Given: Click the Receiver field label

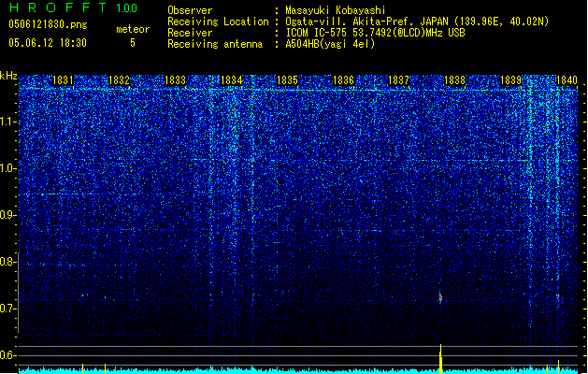Looking at the screenshot, I should (190, 33).
